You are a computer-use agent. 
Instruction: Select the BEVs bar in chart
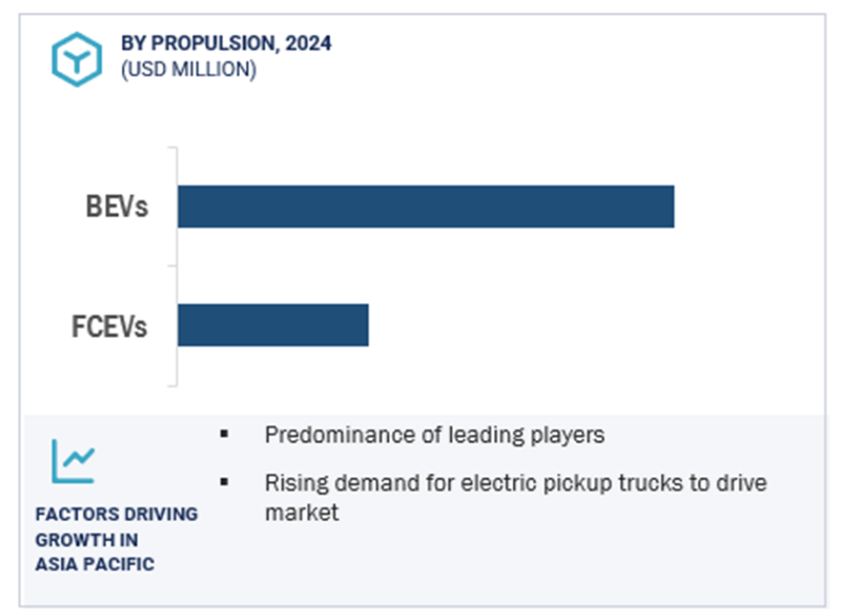(x=426, y=207)
